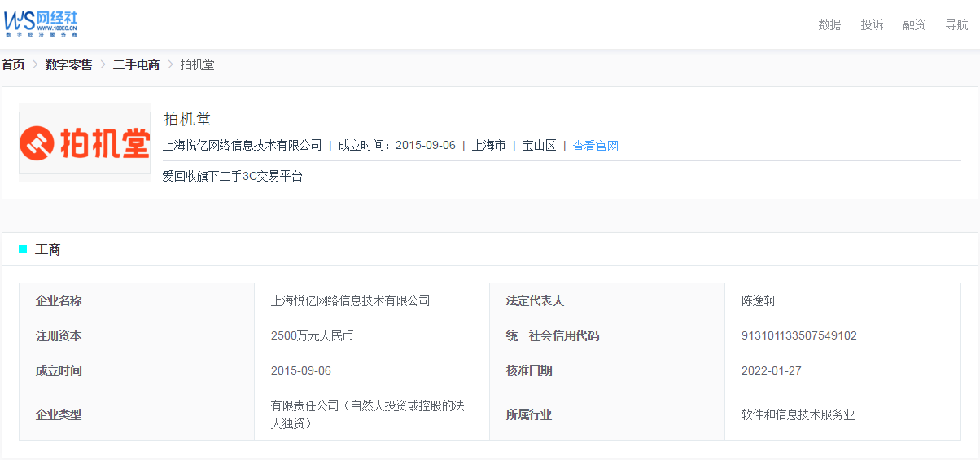Viewport: 980px width, 460px height.
Task: Select the 软件和信息技术服务业 industry value
Action: point(798,414)
